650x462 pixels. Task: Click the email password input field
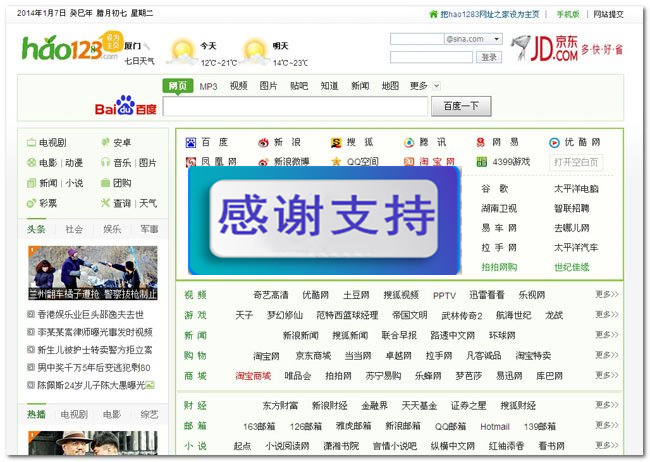[x=431, y=57]
